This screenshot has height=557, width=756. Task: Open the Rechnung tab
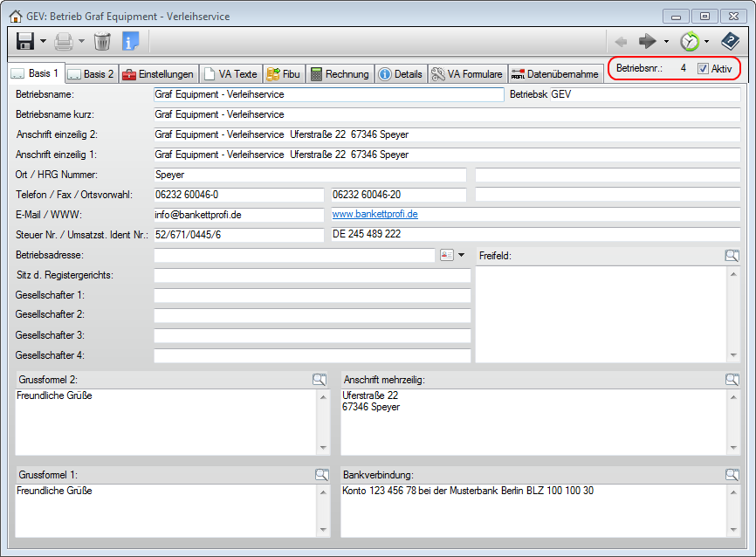340,74
